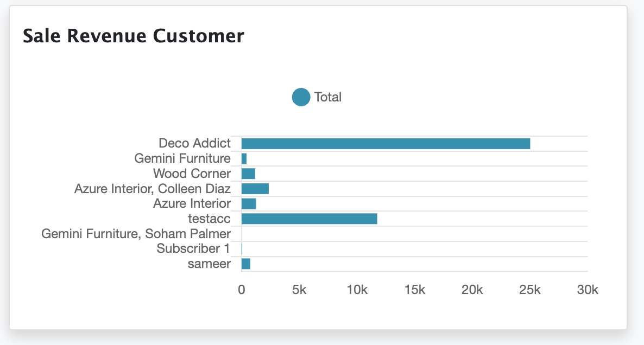Click the sameer axis label
644x345 pixels.
(209, 264)
